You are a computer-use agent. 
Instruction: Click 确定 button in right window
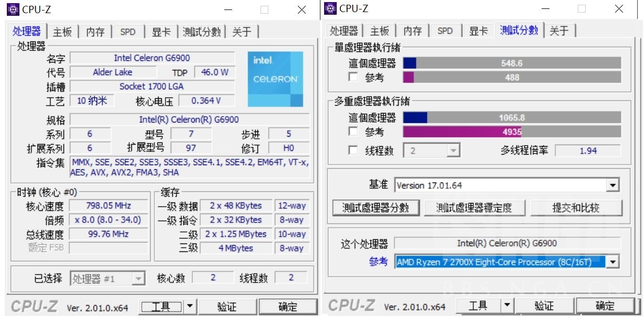[x=605, y=305]
